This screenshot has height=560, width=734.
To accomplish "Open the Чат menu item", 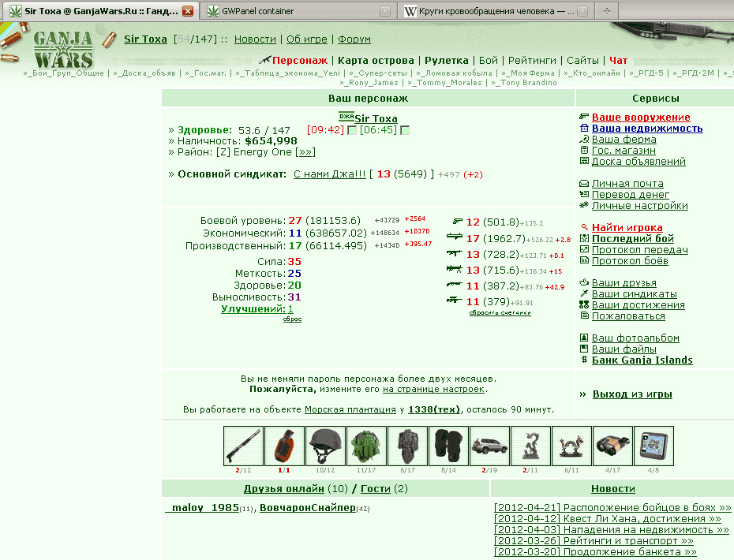I will (x=619, y=61).
